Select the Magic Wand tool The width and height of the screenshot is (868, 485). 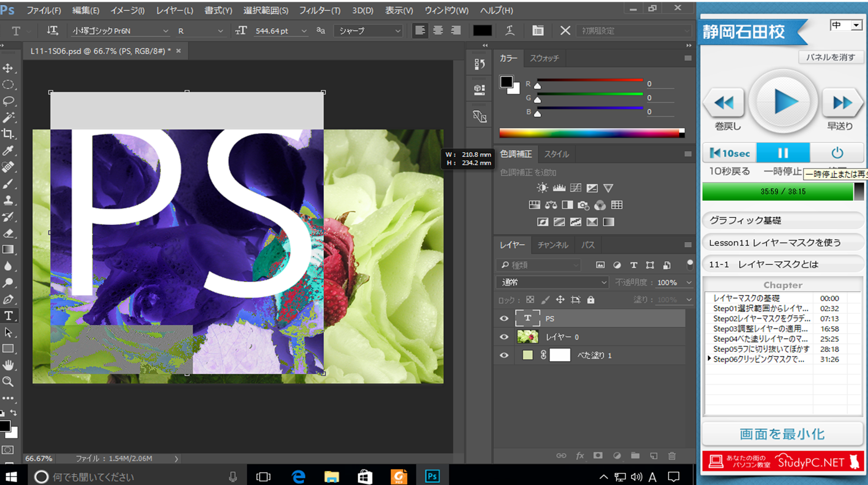pyautogui.click(x=8, y=118)
